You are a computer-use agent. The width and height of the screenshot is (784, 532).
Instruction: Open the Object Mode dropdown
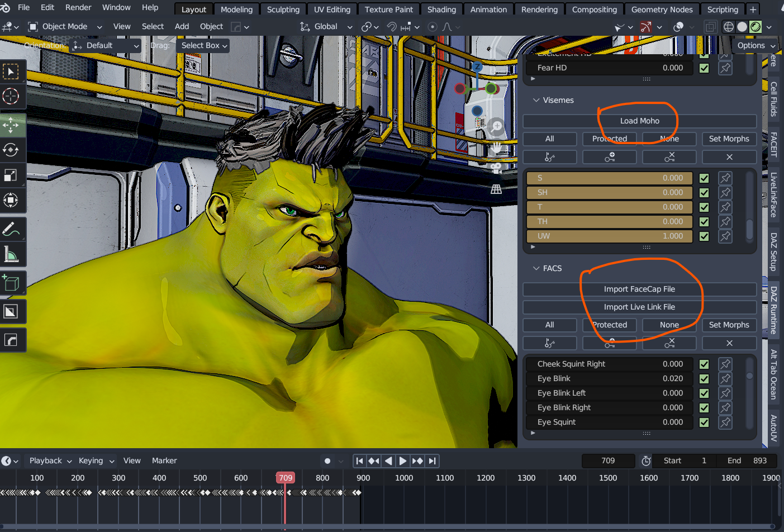click(x=65, y=26)
